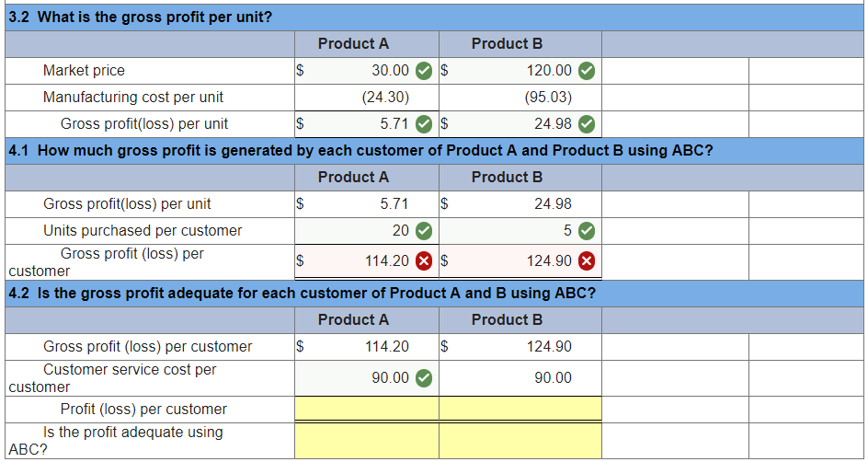Click 'Is the profit adequate using ABC?' label

[x=116, y=441]
